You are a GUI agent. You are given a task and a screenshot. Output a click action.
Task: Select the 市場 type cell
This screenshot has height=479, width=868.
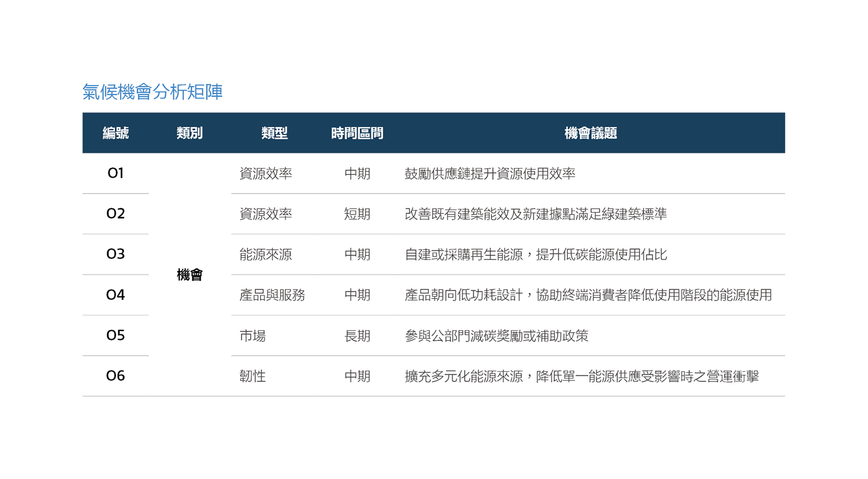click(x=252, y=336)
